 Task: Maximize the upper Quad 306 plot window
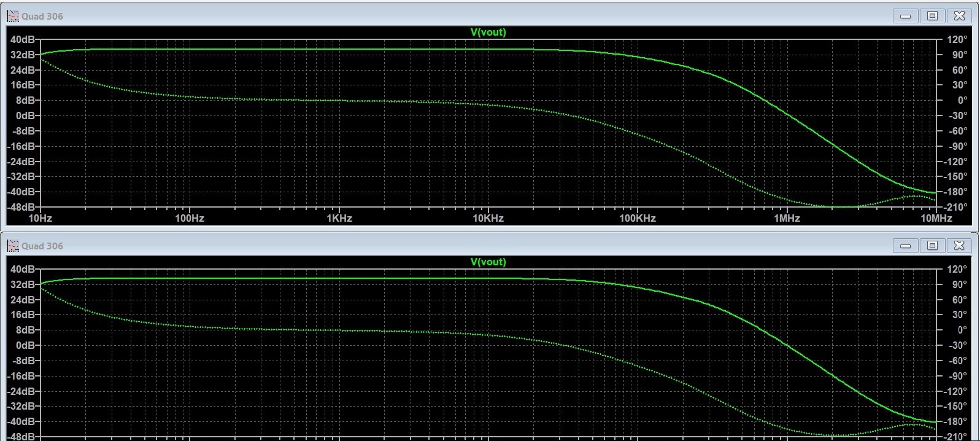pos(932,16)
